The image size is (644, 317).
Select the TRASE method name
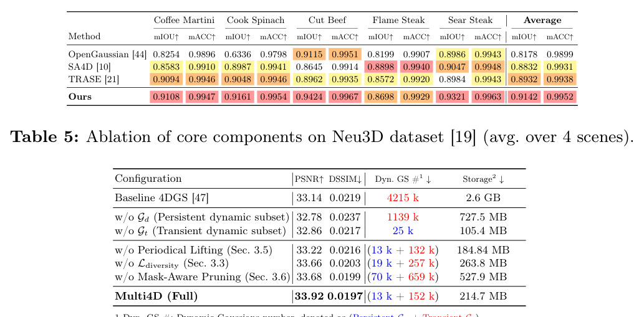click(x=84, y=79)
